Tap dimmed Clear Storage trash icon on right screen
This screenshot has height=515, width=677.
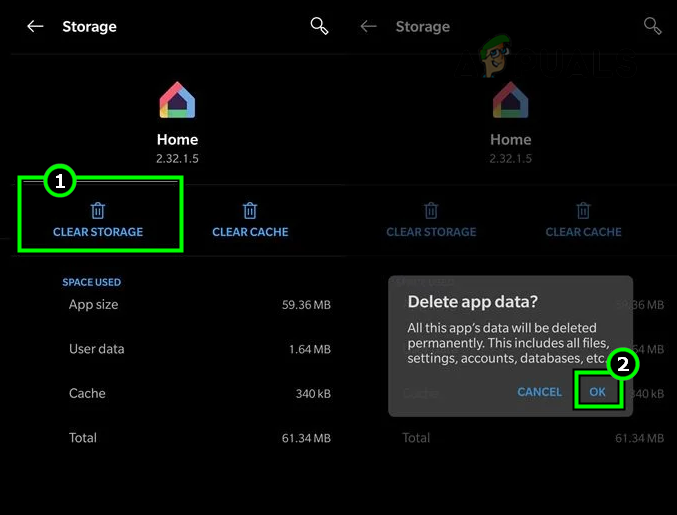[431, 211]
